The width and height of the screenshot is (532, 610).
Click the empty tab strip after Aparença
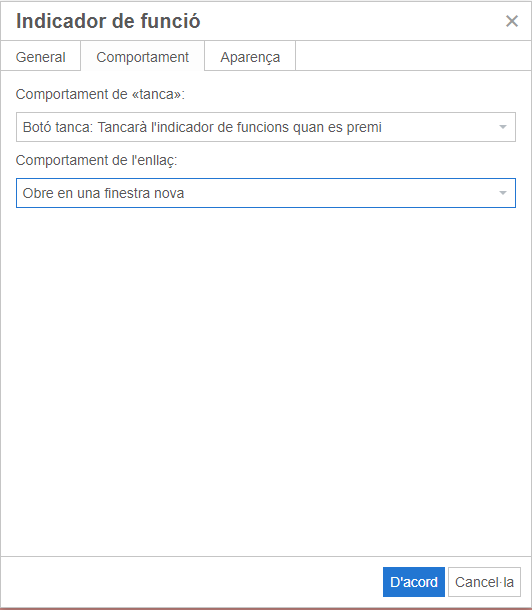pyautogui.click(x=413, y=56)
